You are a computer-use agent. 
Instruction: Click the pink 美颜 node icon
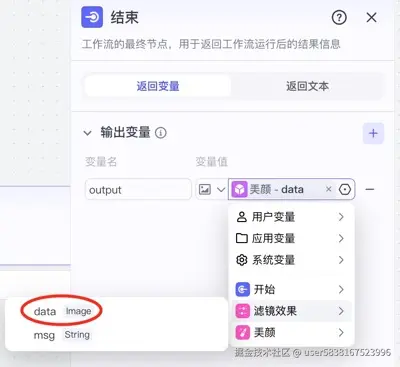coord(242,333)
